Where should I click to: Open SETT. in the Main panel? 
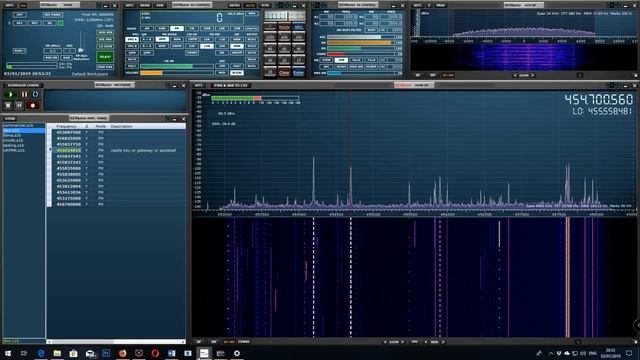10,5
